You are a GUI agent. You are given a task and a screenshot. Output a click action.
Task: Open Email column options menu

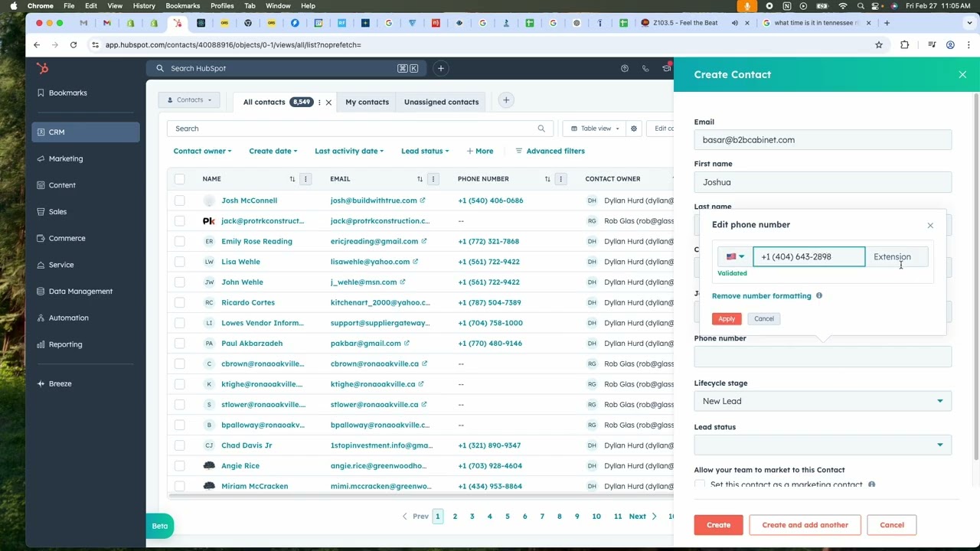click(433, 179)
